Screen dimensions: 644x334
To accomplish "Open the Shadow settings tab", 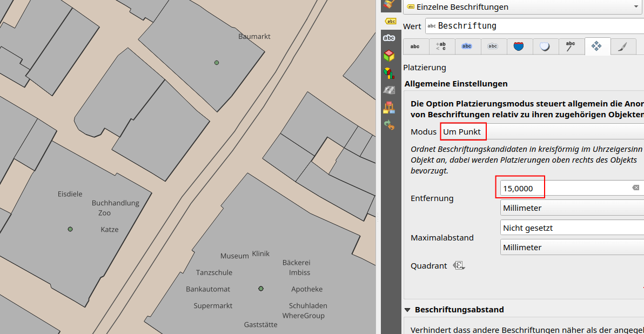I will (545, 46).
